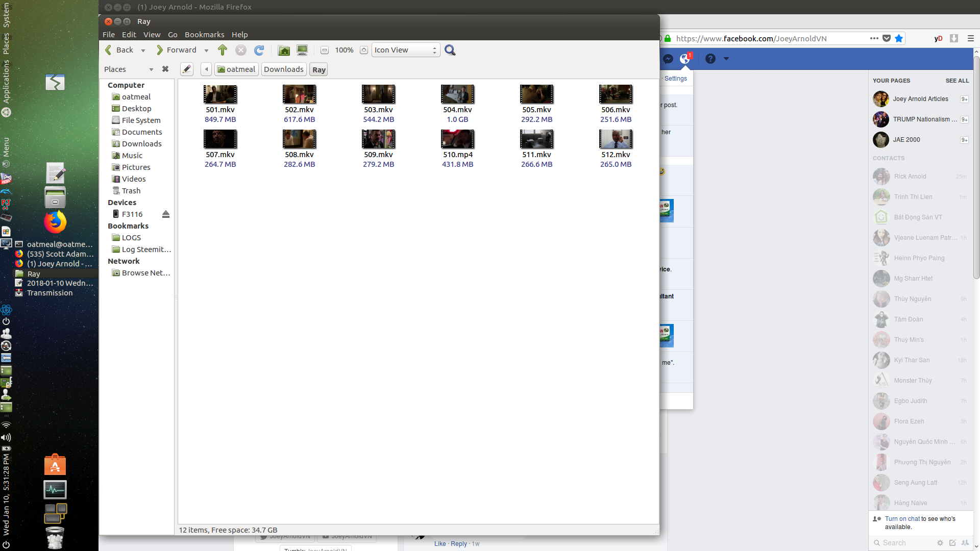Screen dimensions: 980x551
Task: Select the 504.mkv video file
Action: [x=457, y=104]
